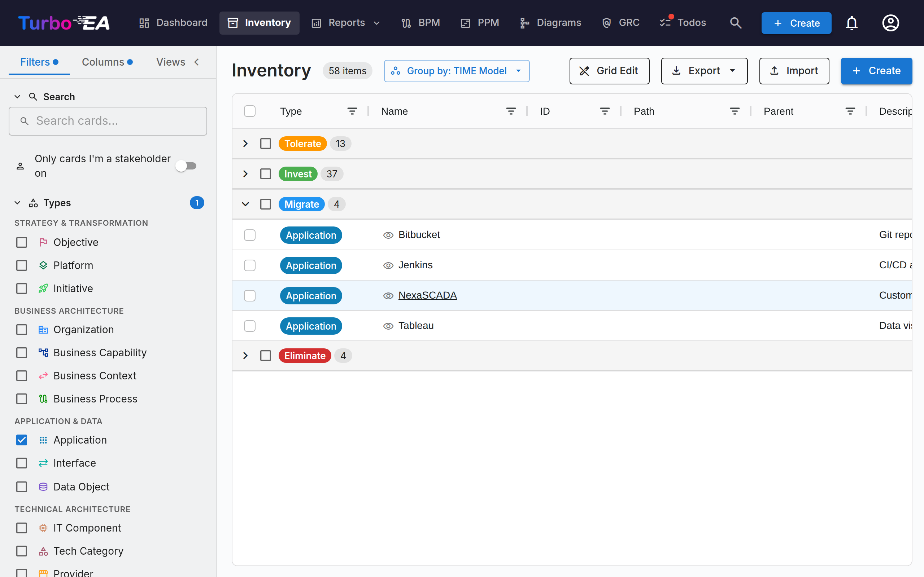Click the search magnifier in top navigation
The height and width of the screenshot is (577, 924).
(735, 23)
